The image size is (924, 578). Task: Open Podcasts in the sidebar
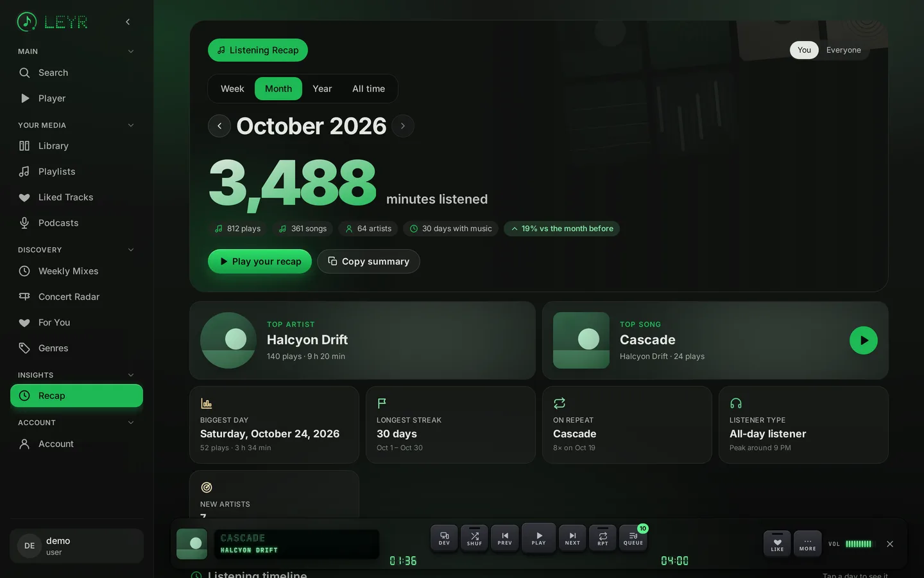pyautogui.click(x=76, y=223)
